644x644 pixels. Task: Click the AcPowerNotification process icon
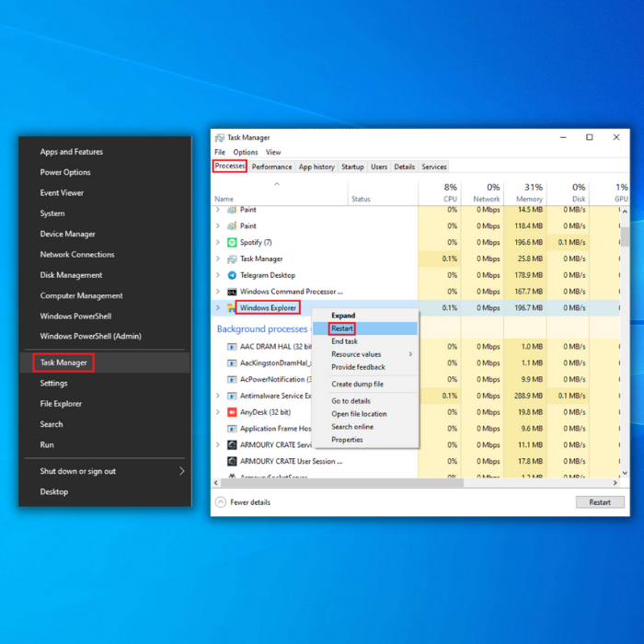[x=232, y=379]
